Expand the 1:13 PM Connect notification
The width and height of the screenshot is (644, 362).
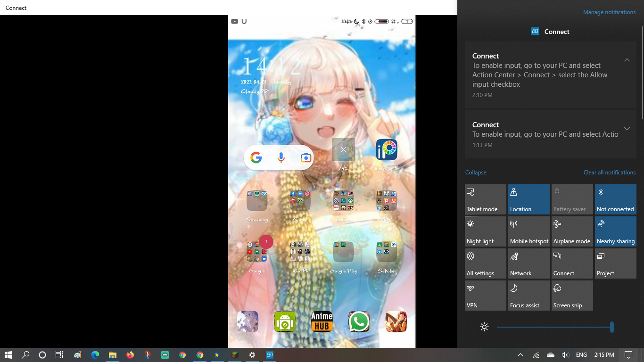click(627, 129)
